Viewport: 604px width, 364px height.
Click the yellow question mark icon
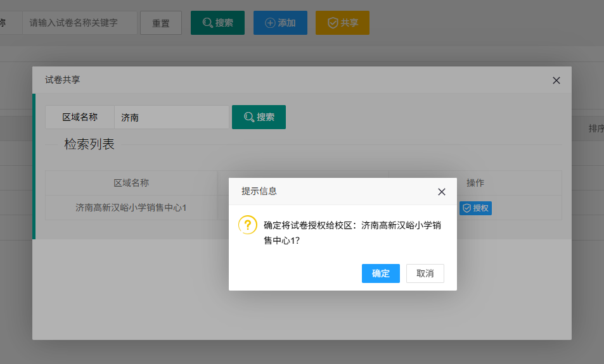248,225
